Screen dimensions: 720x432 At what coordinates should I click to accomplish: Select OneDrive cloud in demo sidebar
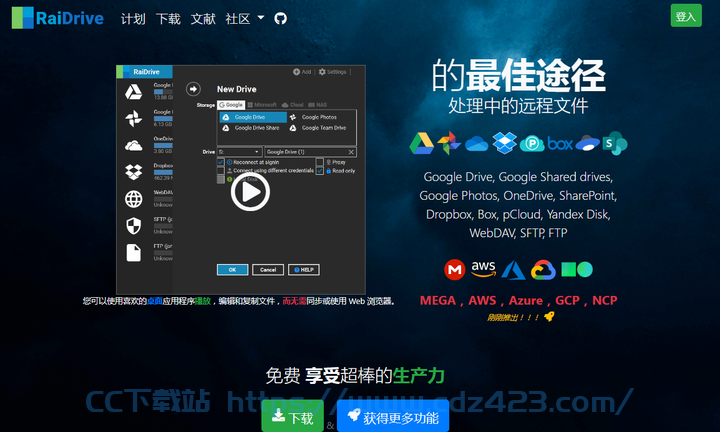pos(134,146)
